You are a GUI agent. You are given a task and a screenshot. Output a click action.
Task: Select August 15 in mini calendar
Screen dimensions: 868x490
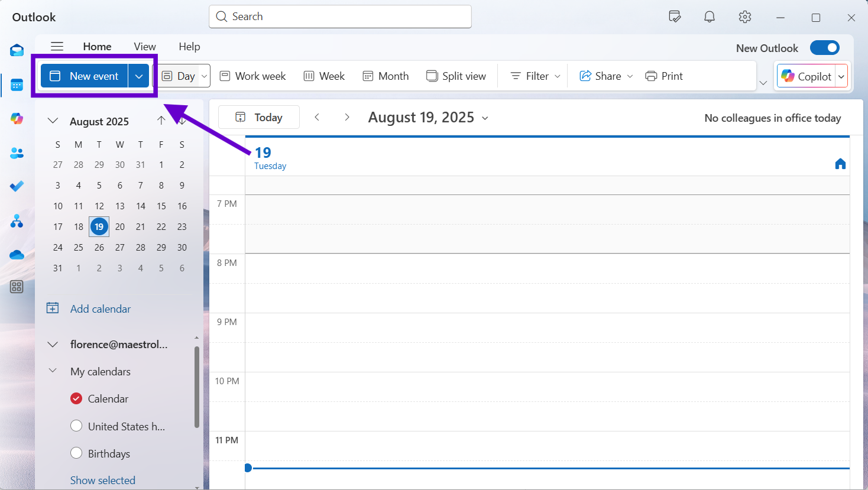[x=161, y=206]
